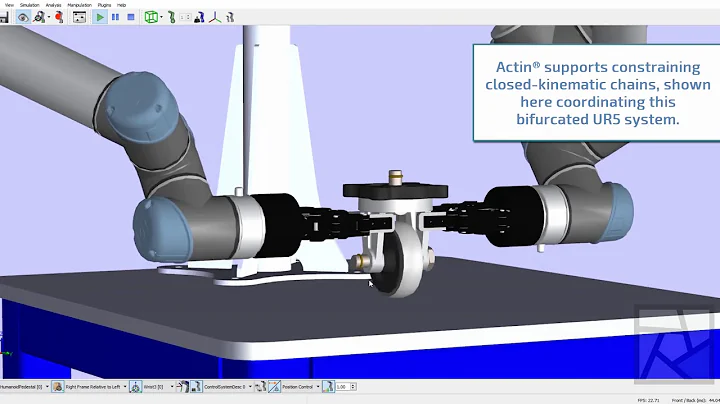Image resolution: width=720 pixels, height=404 pixels.
Task: Click the speed field stepper arrows
Action: pos(353,387)
